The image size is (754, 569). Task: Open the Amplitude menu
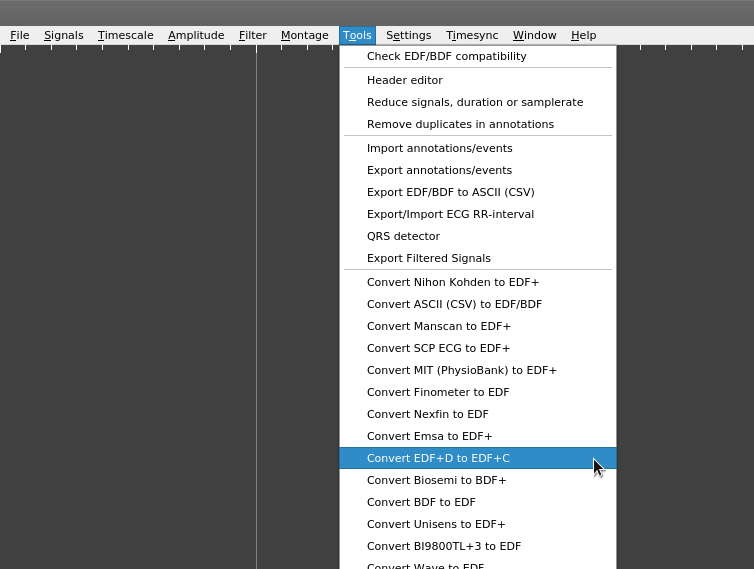[x=196, y=36]
